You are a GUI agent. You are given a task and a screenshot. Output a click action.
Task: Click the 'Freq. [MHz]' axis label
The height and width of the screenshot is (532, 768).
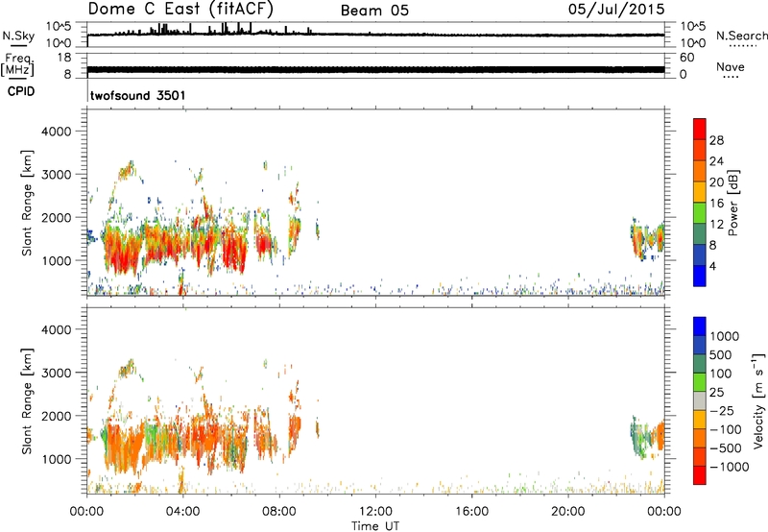tap(17, 64)
